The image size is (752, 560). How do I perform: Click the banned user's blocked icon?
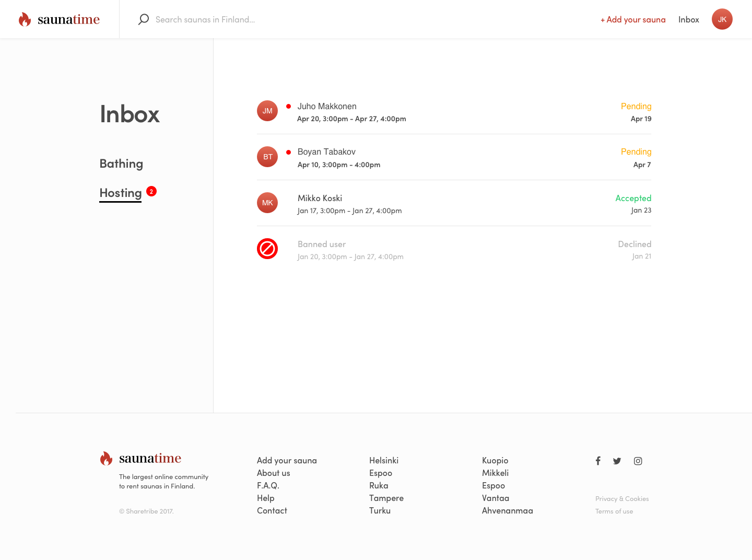click(267, 249)
